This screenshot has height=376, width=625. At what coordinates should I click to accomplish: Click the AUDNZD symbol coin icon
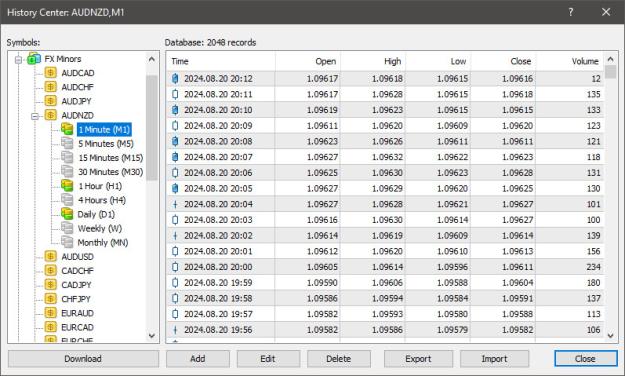click(51, 115)
